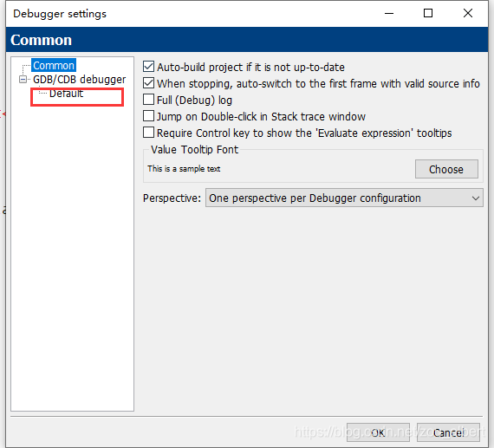The image size is (494, 448).
Task: Close the Debugger settings dialog
Action: pos(467,13)
